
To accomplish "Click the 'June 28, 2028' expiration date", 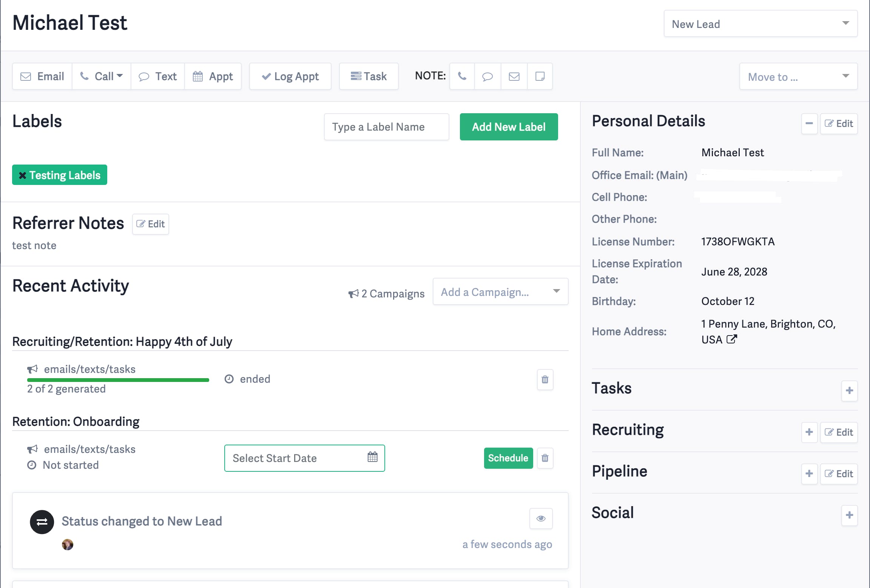I will (x=734, y=272).
